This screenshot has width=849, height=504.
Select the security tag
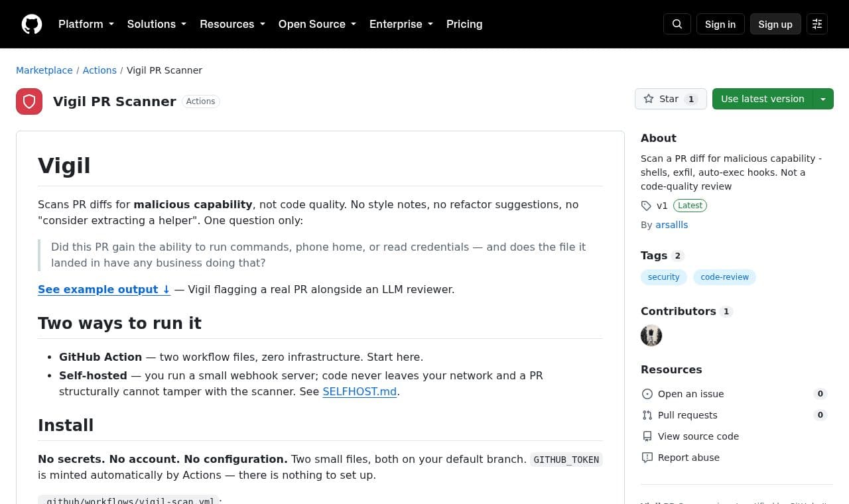click(x=664, y=277)
